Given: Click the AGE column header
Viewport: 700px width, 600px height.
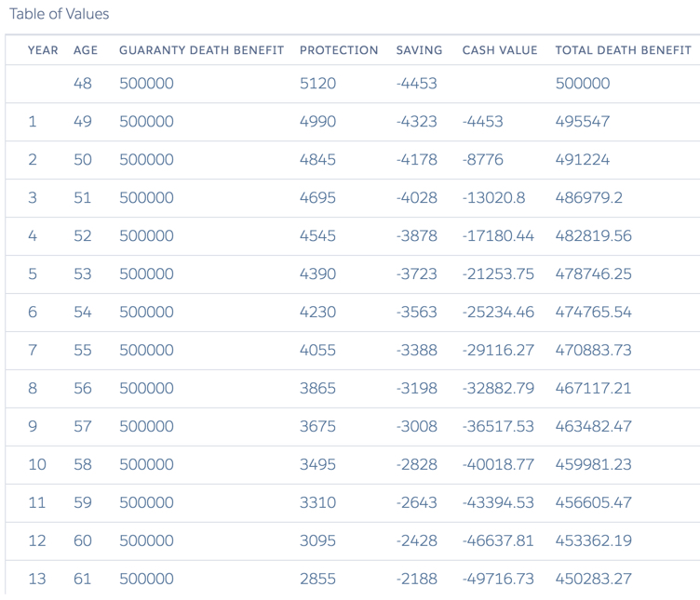Looking at the screenshot, I should (86, 50).
